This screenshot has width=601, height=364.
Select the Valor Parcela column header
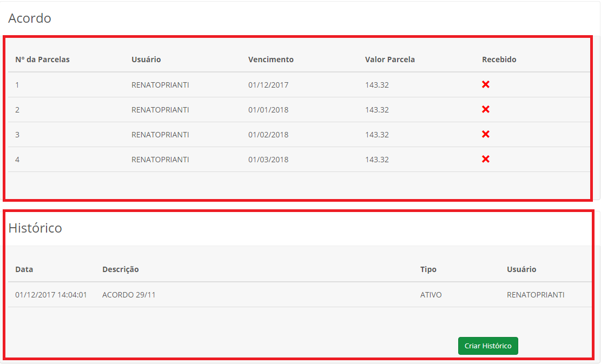click(x=390, y=59)
